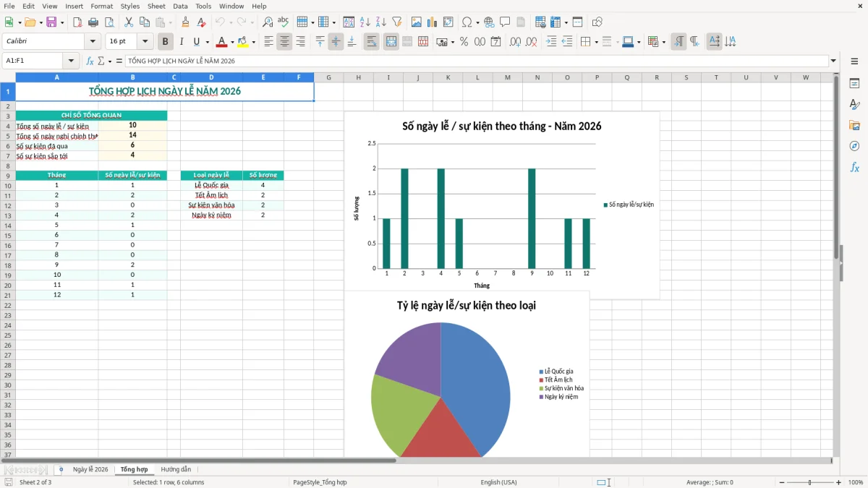
Task: Open the Sheet menu
Action: click(x=156, y=6)
